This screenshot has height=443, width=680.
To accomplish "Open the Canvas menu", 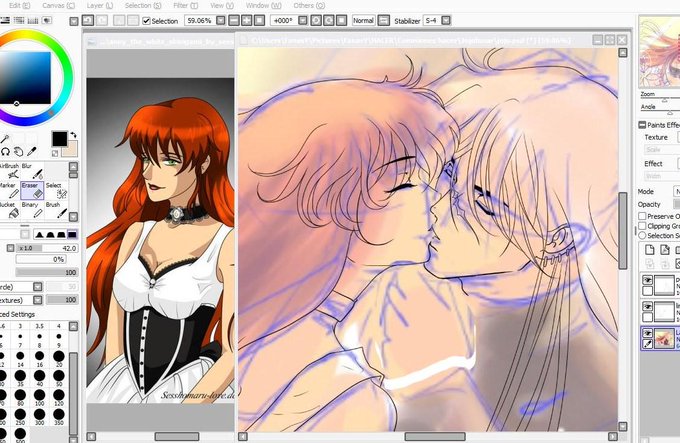I will 59,6.
